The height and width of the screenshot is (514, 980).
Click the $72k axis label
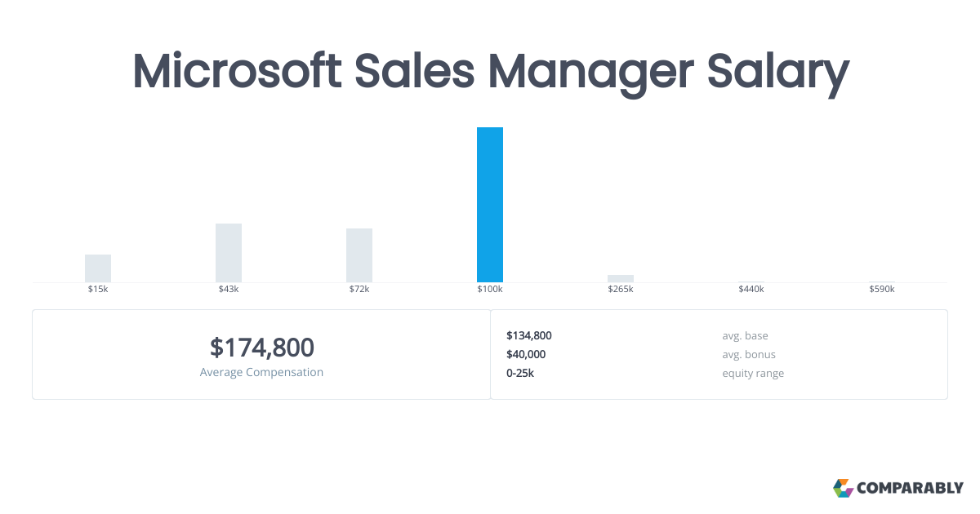pyautogui.click(x=359, y=290)
